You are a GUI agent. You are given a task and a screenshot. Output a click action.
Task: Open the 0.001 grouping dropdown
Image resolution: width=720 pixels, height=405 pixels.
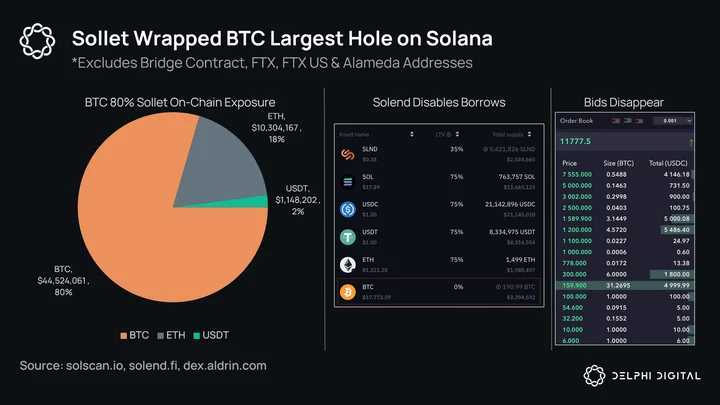(x=673, y=121)
